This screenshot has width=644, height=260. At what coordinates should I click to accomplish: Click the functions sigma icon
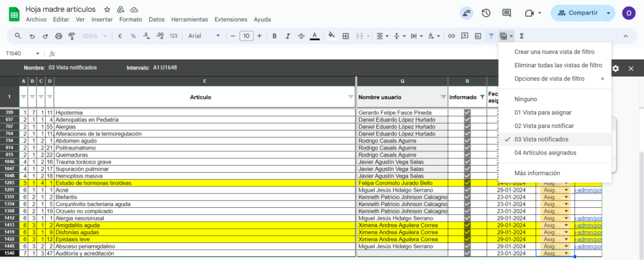pos(522,36)
